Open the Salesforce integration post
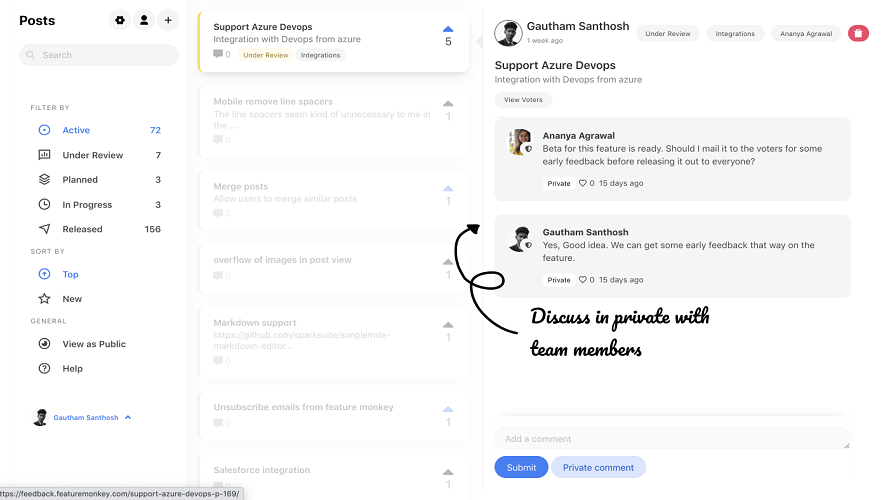 click(x=334, y=472)
